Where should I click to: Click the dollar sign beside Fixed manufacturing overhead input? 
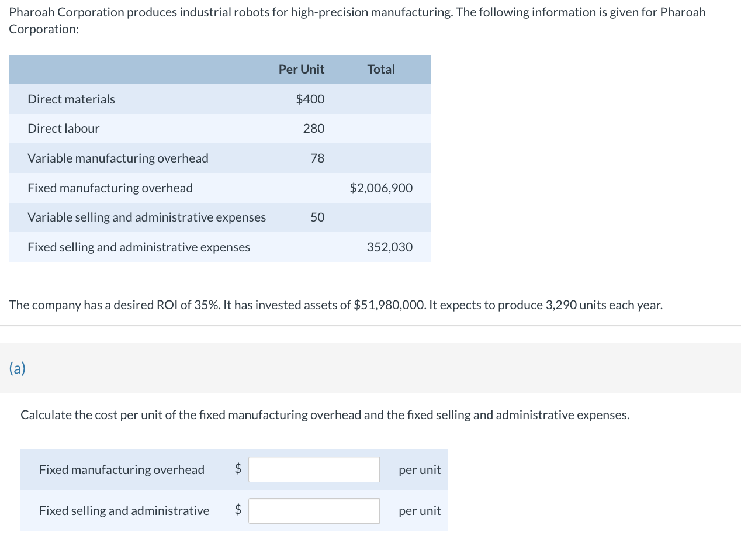point(238,469)
